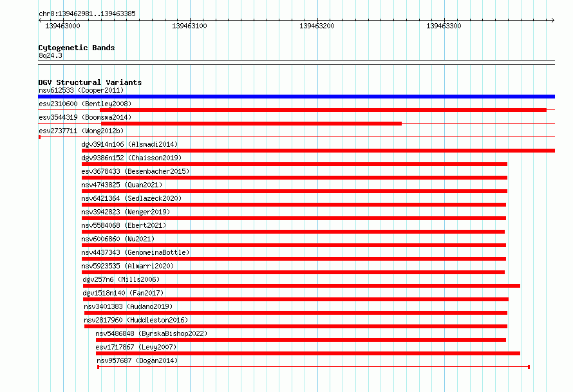Open nsv6006860 (Wu2021) label
This screenshot has width=573, height=392.
[118, 239]
